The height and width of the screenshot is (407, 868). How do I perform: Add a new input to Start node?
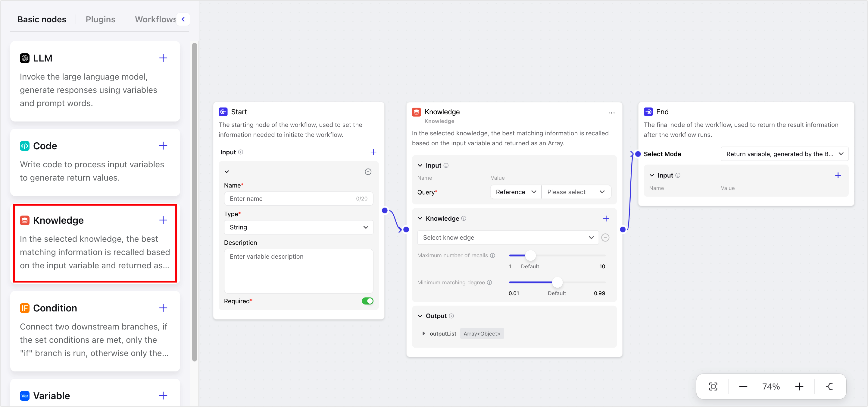tap(373, 152)
